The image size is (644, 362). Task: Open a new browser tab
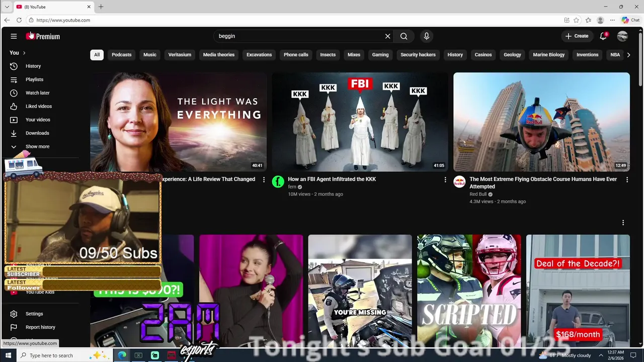pos(101,7)
